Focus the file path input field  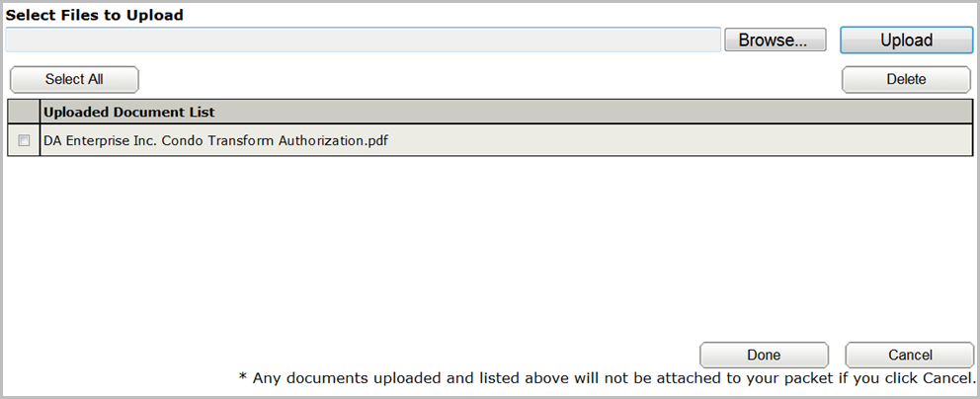click(x=364, y=40)
